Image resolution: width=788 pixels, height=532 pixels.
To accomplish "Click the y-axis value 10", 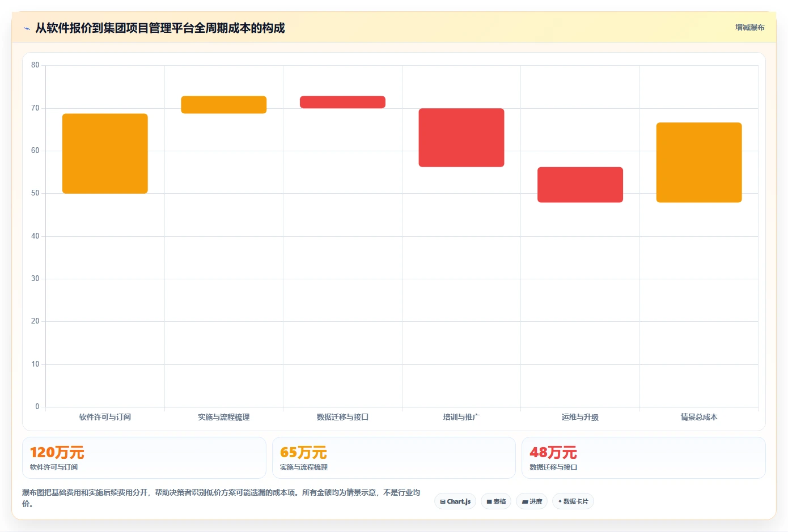I will [x=35, y=364].
